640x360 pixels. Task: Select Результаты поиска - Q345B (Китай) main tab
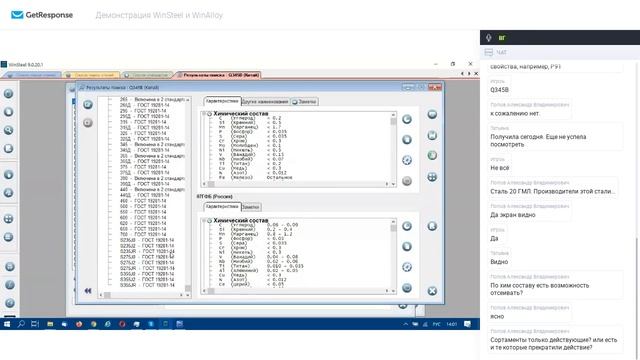point(218,75)
